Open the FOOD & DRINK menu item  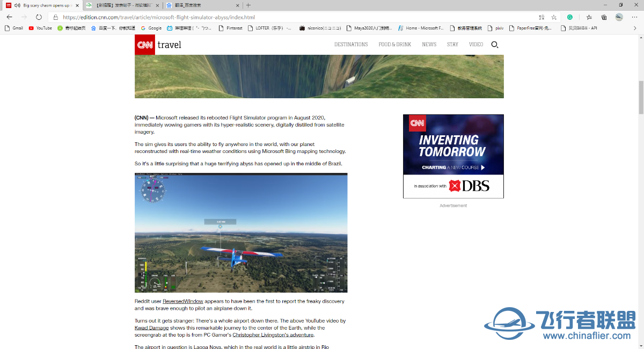click(x=394, y=45)
